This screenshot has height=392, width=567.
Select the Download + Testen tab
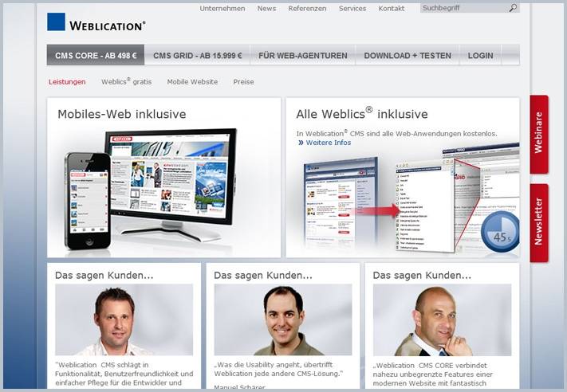click(x=408, y=56)
